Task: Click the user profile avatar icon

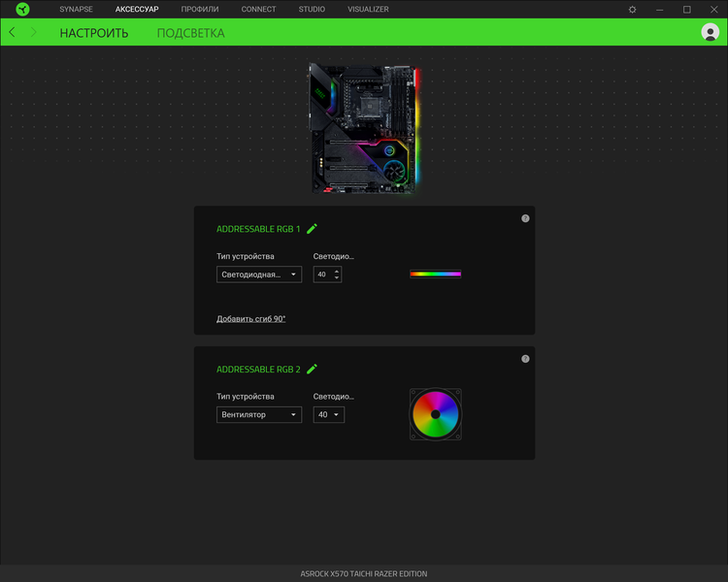Action: pos(710,32)
